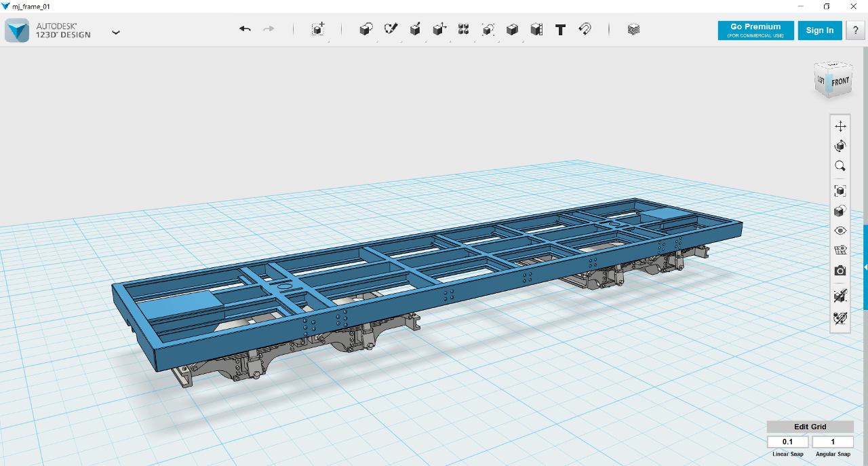Image resolution: width=868 pixels, height=466 pixels.
Task: Open the Combine tool
Action: coord(513,29)
